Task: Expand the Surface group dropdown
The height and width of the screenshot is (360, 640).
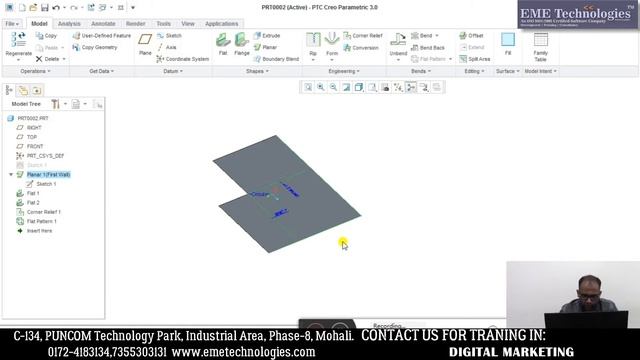Action: click(x=508, y=71)
